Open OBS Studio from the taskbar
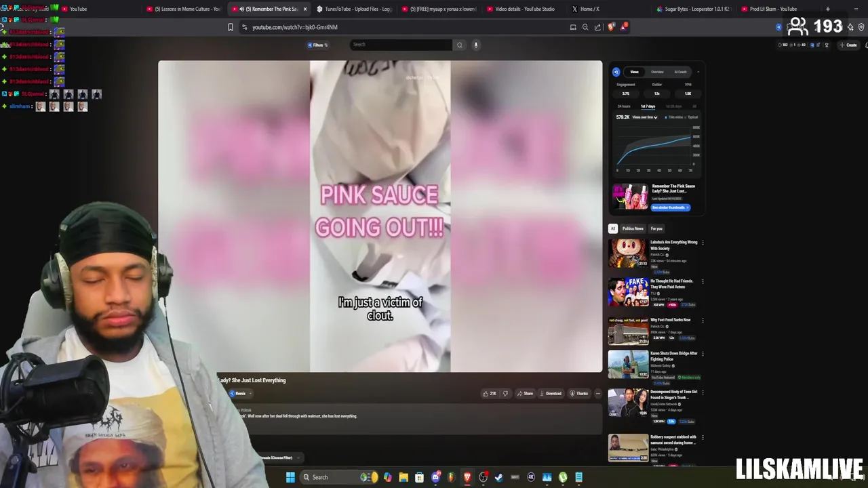The height and width of the screenshot is (488, 868). (x=483, y=477)
